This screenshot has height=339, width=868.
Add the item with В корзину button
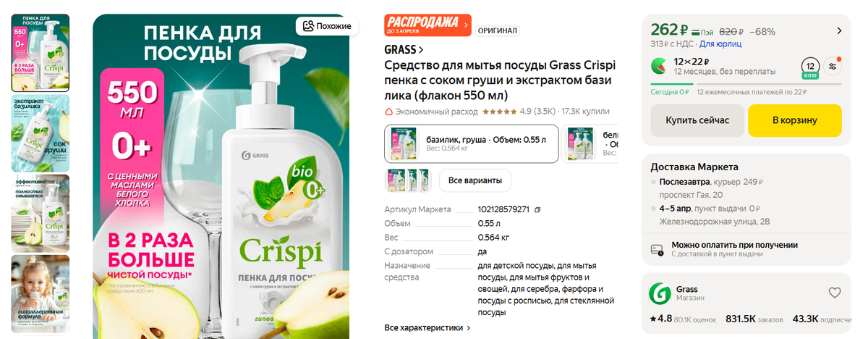tap(795, 120)
